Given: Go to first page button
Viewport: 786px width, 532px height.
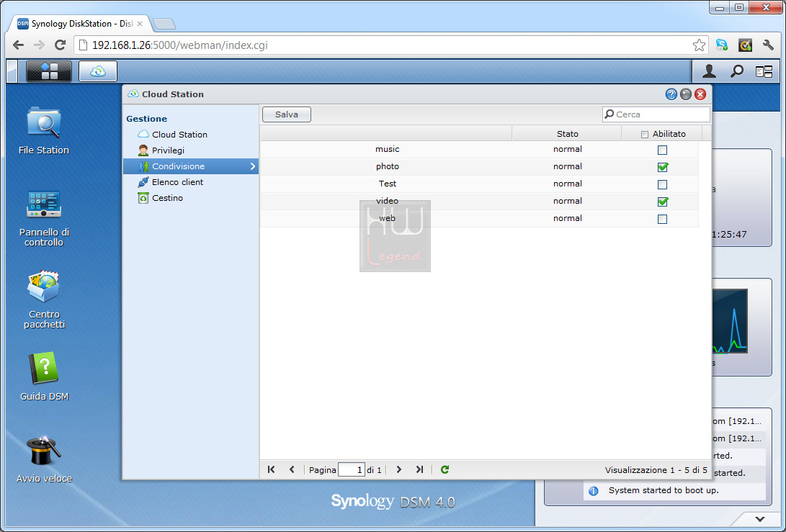Looking at the screenshot, I should pyautogui.click(x=271, y=469).
